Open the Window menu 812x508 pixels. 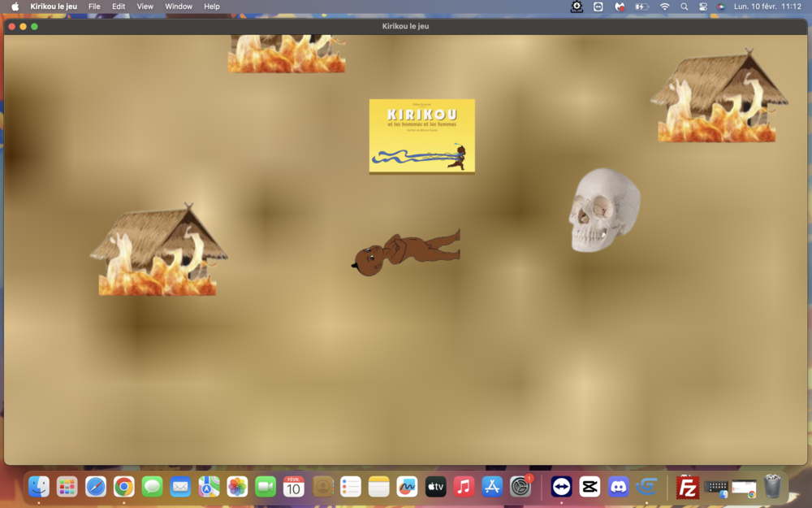[x=179, y=7]
